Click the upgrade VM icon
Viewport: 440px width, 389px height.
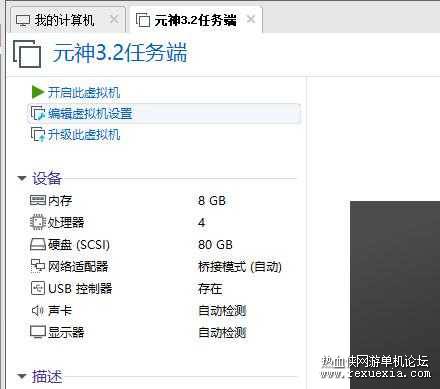38,134
